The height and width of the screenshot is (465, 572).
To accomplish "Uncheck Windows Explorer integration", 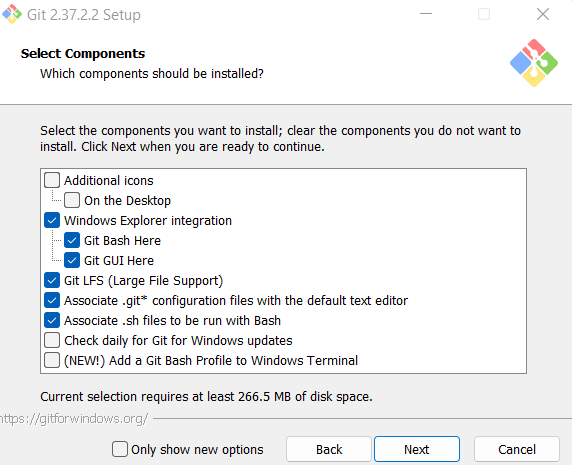I will tap(52, 220).
